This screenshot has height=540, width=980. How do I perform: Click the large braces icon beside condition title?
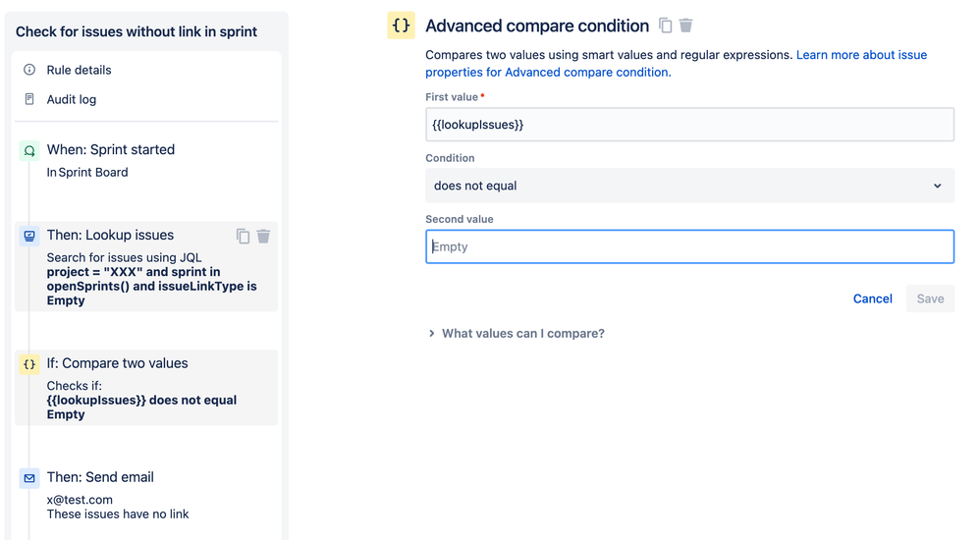coord(401,26)
